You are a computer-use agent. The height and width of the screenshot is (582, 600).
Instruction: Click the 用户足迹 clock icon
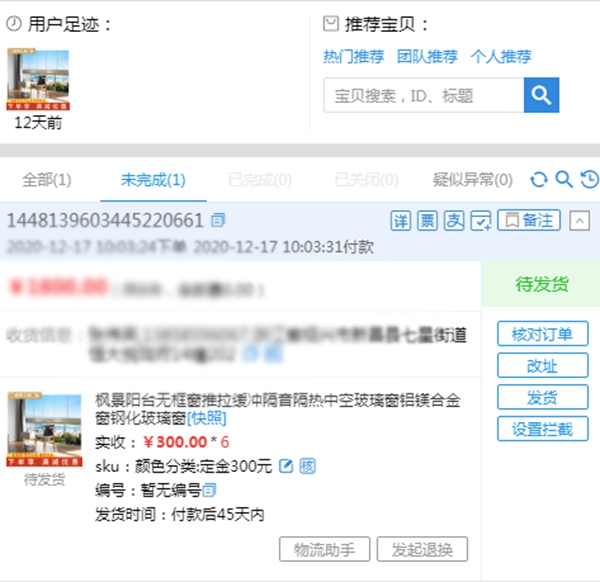[14, 24]
